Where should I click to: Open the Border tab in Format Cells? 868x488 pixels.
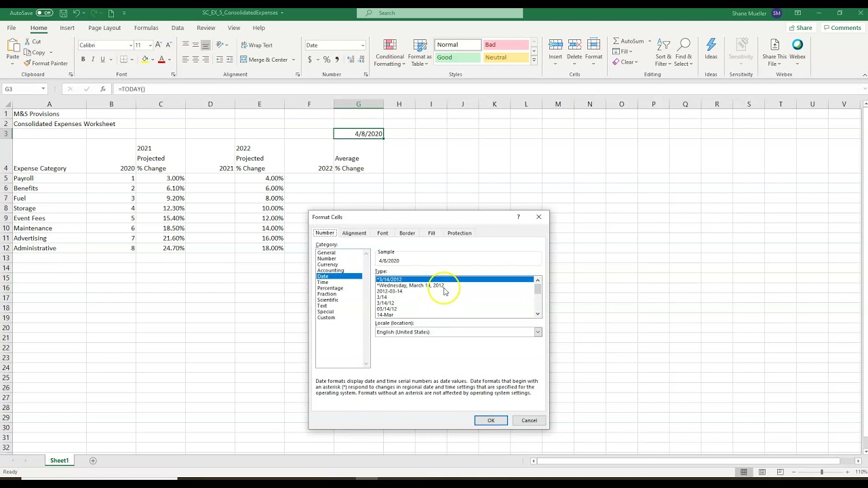(x=407, y=233)
